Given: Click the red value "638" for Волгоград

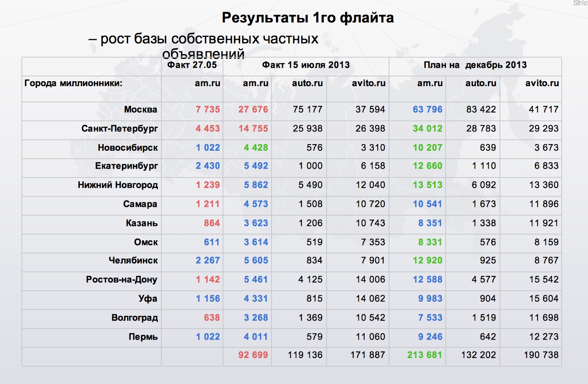Looking at the screenshot, I should [x=212, y=318].
